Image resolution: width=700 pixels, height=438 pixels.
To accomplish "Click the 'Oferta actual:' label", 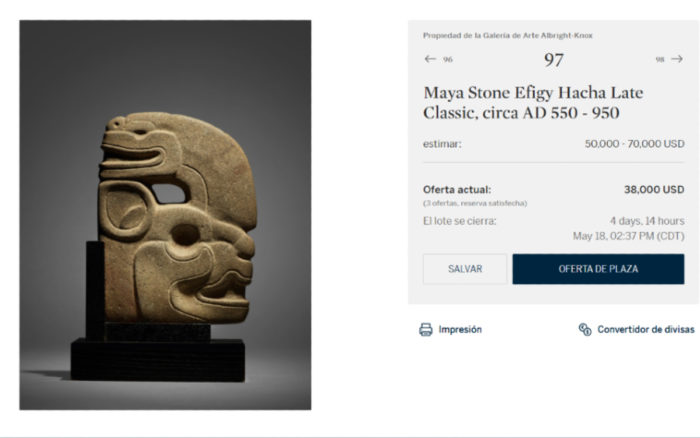I will coord(457,189).
